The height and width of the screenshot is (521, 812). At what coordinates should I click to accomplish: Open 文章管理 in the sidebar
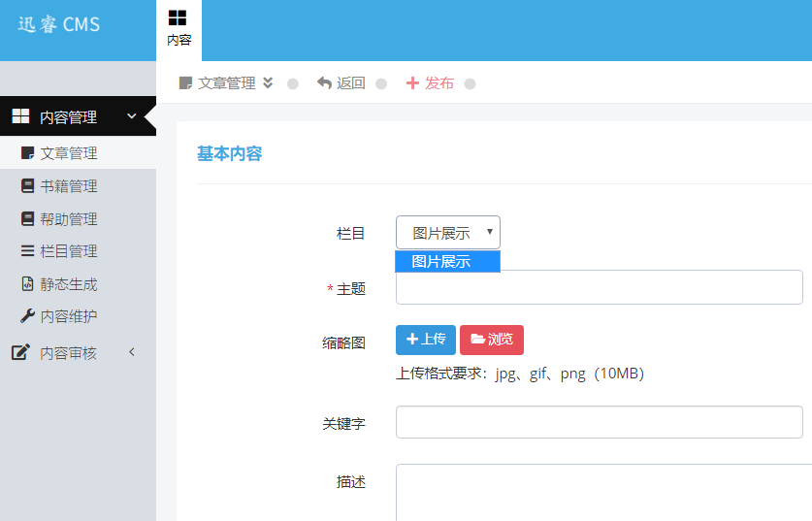coord(78,152)
